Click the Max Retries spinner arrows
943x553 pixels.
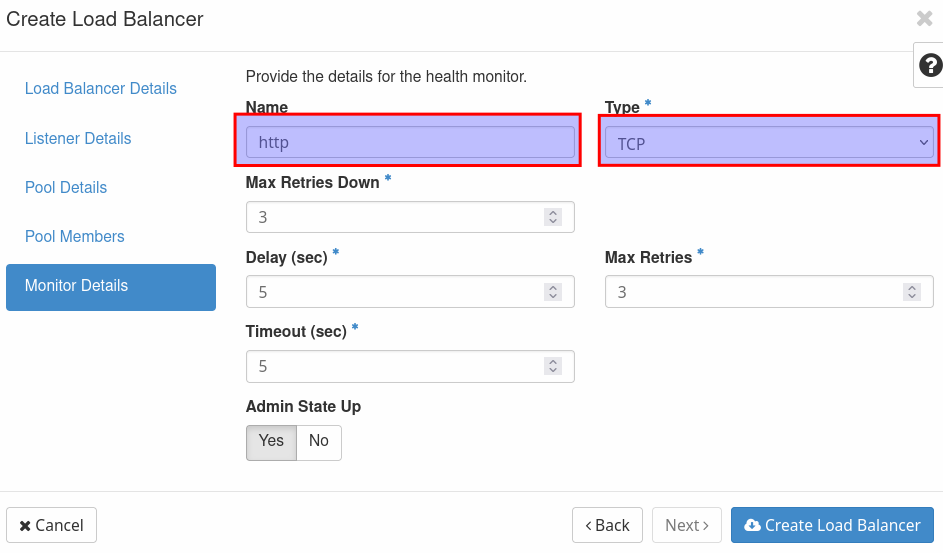[x=911, y=292]
